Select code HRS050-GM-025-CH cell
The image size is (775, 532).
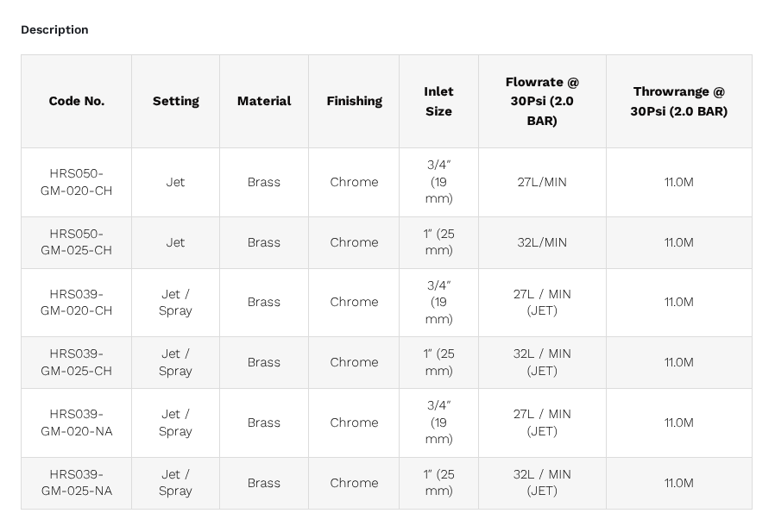coord(77,242)
